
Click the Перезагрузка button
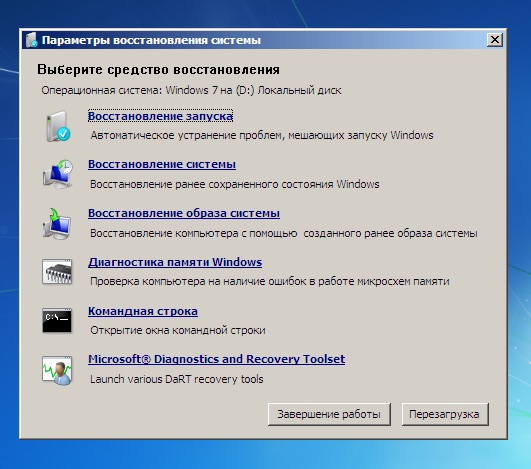point(445,414)
